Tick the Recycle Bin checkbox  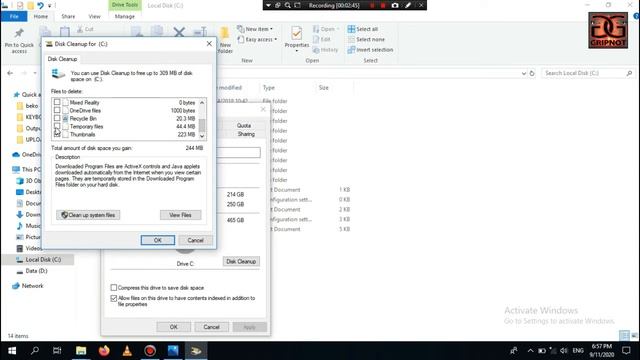click(x=57, y=118)
